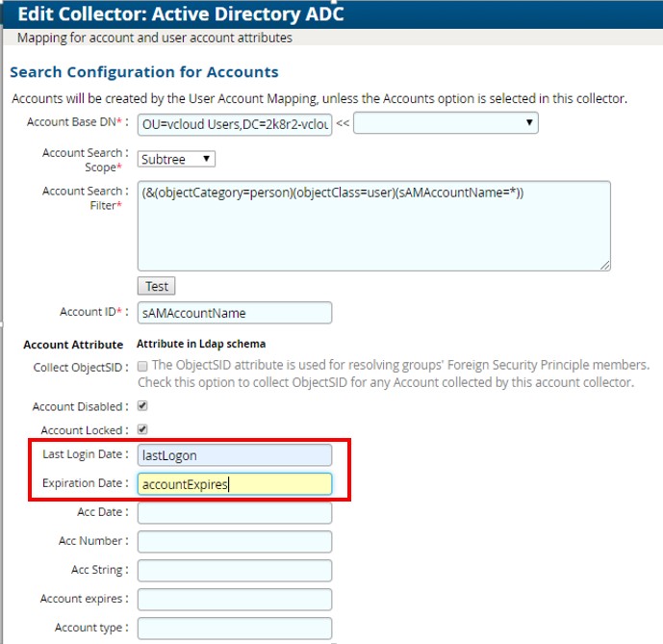
Task: Focus the Account expires text field
Action: pos(235,600)
